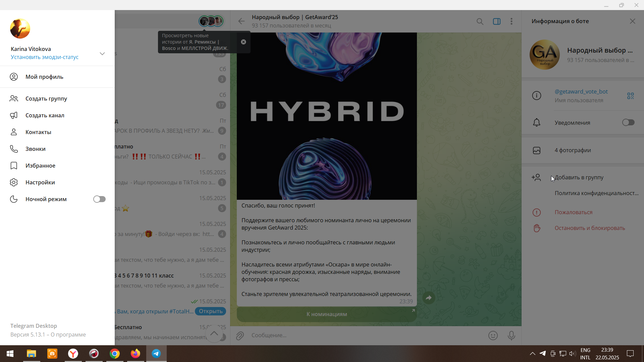Click the scroll-to-top arrow in chat list
The width and height of the screenshot is (644, 362).
(214, 334)
